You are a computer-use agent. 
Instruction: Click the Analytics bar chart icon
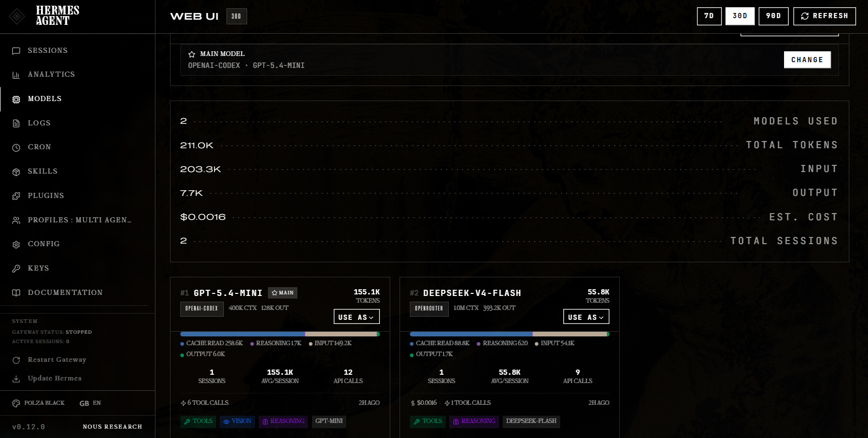(16, 75)
